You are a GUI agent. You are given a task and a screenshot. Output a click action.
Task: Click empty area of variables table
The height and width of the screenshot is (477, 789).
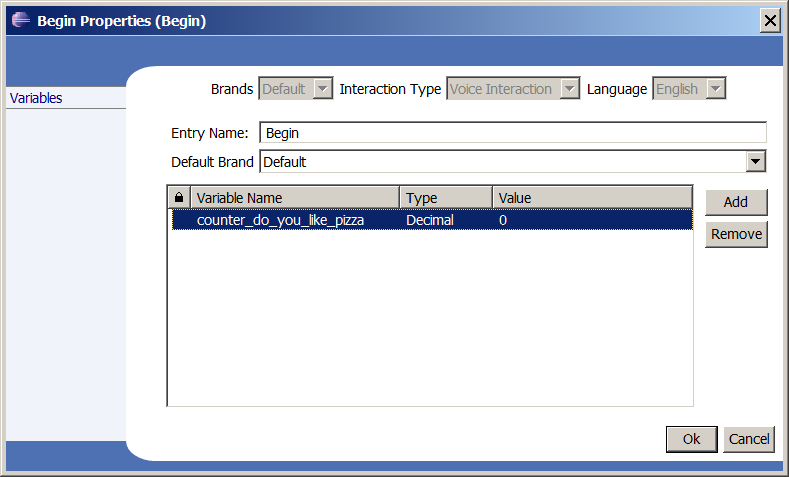click(x=430, y=318)
